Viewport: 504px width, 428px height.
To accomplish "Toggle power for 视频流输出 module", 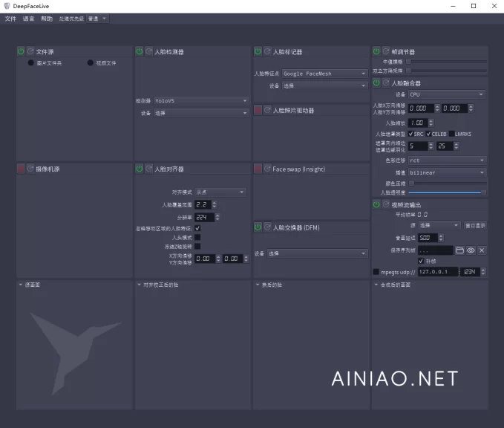I will click(x=376, y=204).
